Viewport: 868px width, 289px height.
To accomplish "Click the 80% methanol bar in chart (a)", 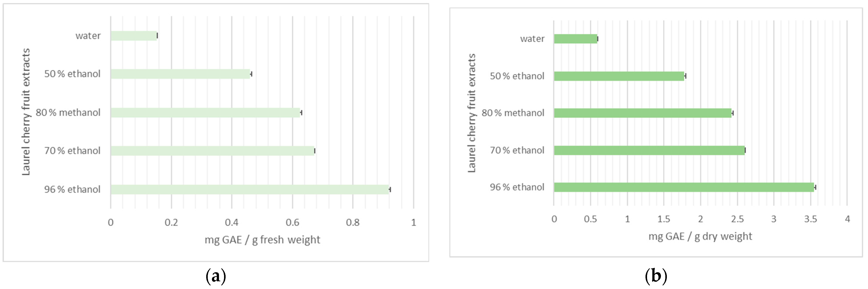I will (x=205, y=113).
